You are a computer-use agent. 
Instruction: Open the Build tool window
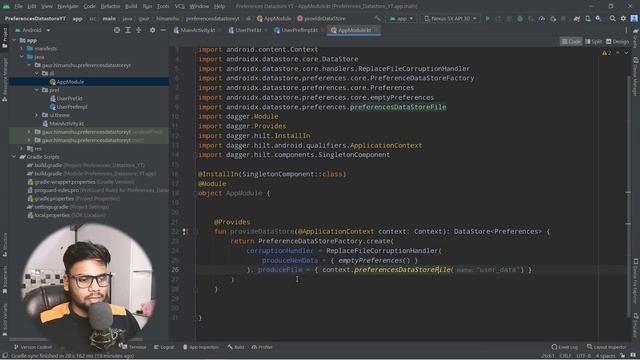(236, 347)
